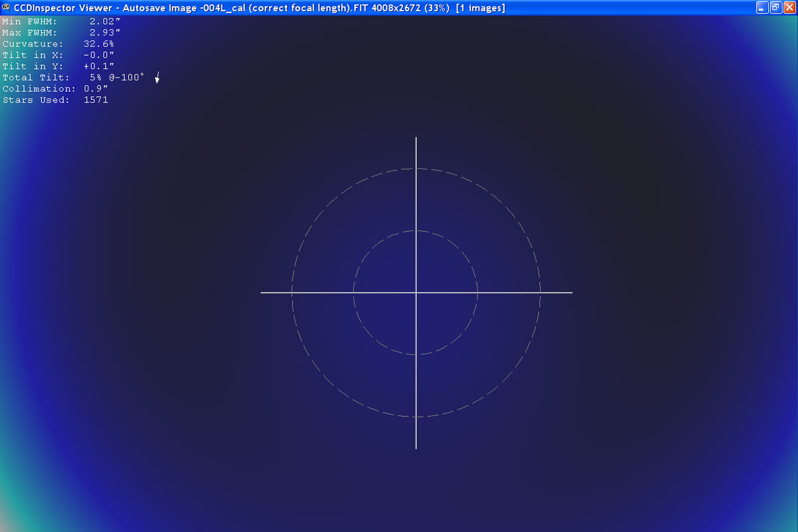798x532 pixels.
Task: Click the Curvature 32.6% value
Action: [x=98, y=44]
